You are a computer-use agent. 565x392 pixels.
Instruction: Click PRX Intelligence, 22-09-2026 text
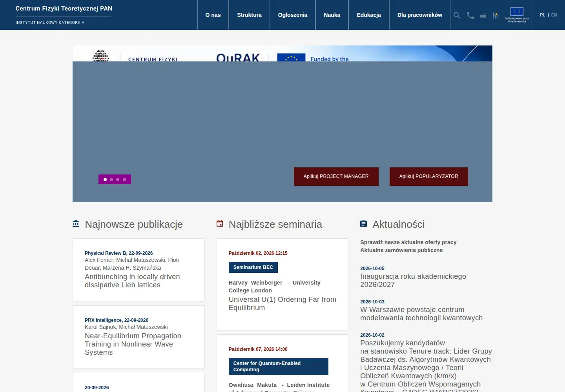[117, 320]
